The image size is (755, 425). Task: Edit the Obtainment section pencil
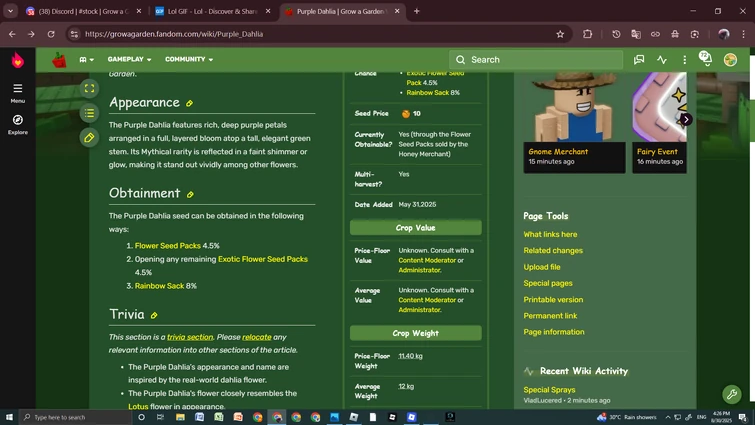pyautogui.click(x=190, y=194)
